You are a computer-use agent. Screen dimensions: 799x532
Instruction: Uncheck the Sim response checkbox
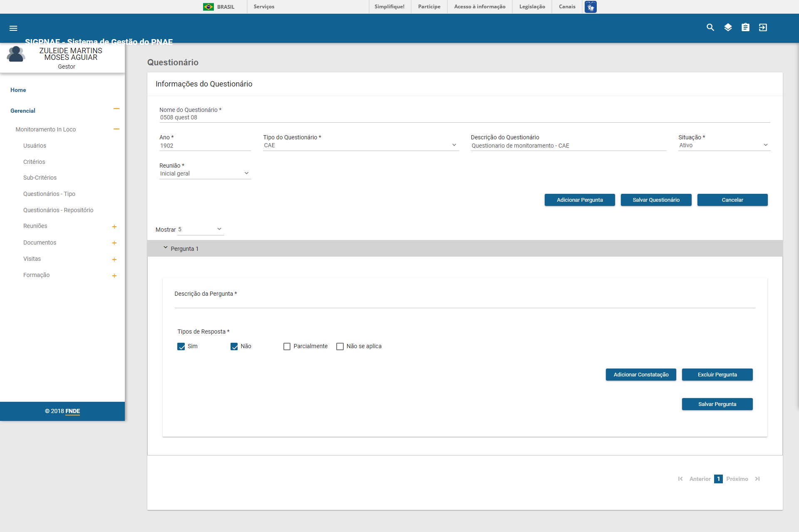pos(181,346)
